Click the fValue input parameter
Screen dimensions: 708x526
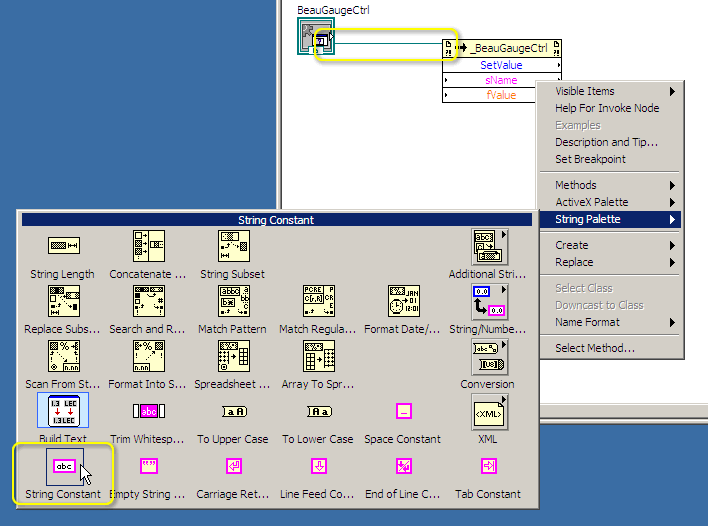tap(489, 95)
